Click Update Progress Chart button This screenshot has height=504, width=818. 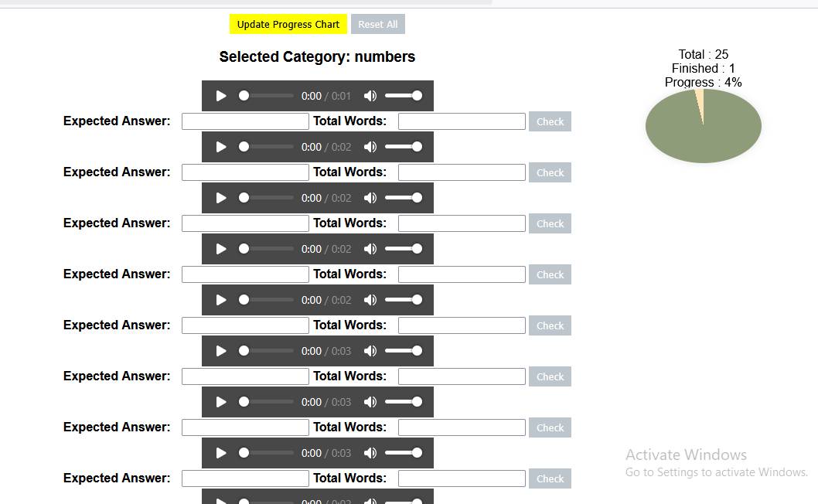[x=288, y=24]
